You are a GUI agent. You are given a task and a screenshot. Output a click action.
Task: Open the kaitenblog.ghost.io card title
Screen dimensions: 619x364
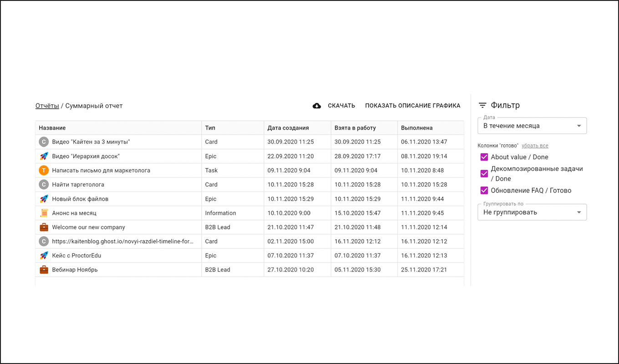tap(123, 241)
